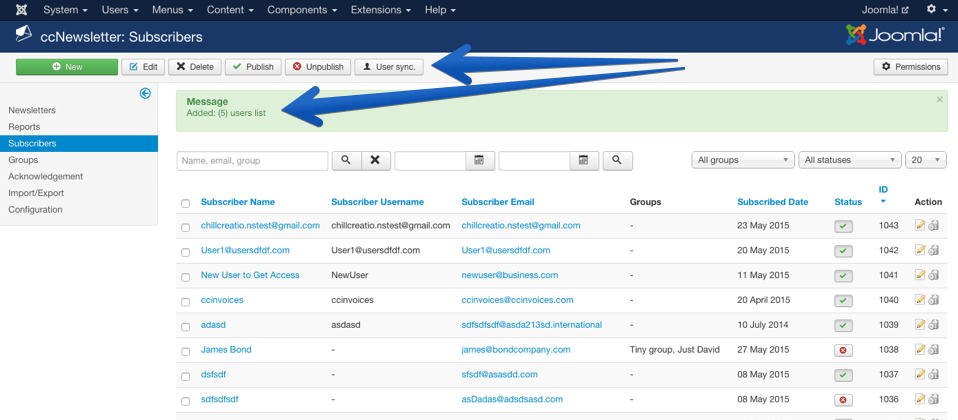This screenshot has width=958, height=420.
Task: Check the select-all checkbox in table header
Action: 186,204
